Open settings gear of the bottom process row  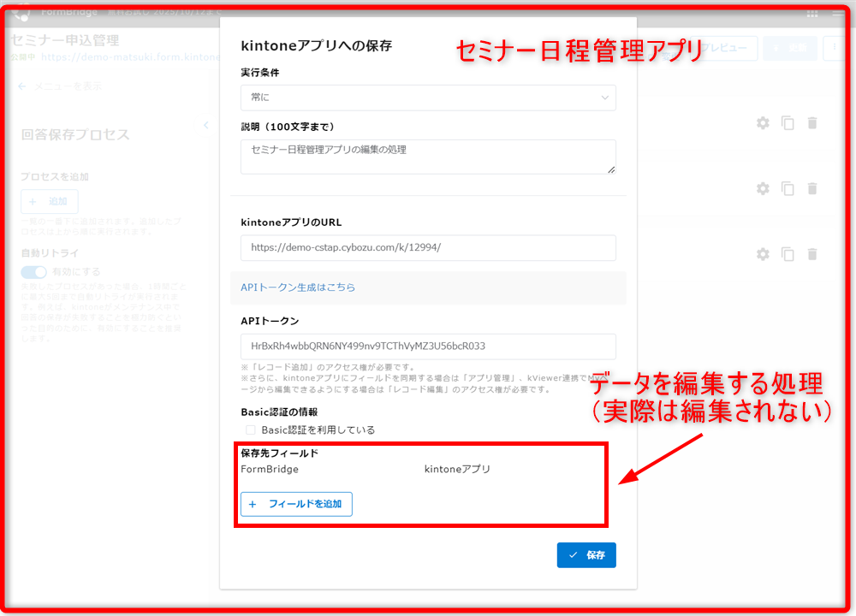(x=763, y=254)
